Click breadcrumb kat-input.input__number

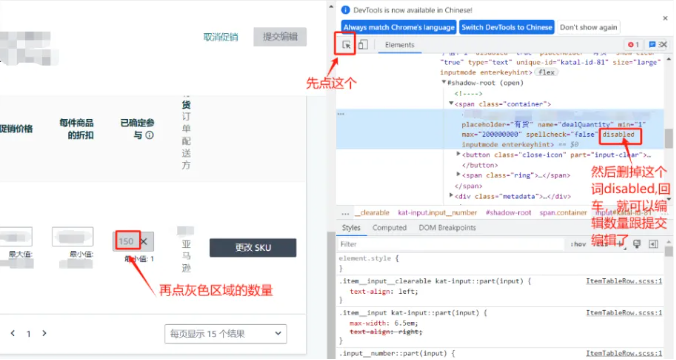(437, 213)
